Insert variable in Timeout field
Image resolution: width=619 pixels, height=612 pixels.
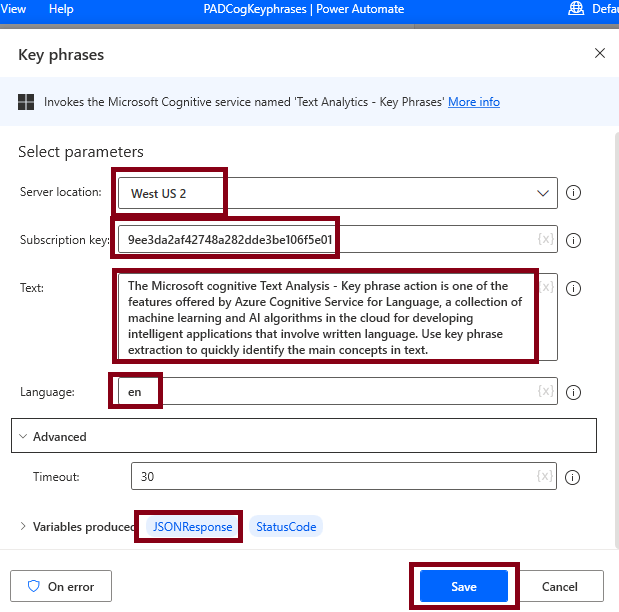[545, 477]
